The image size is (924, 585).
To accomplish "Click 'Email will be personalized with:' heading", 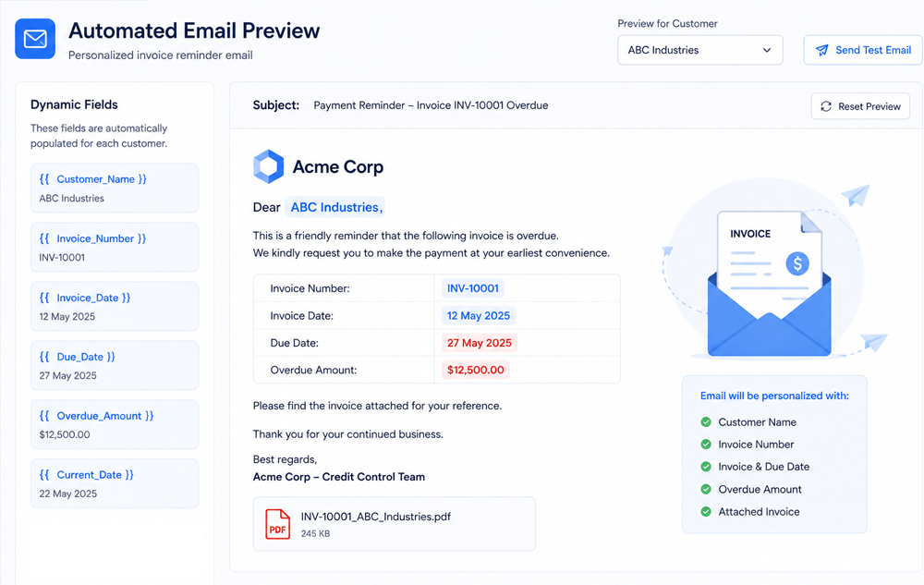I will click(774, 396).
